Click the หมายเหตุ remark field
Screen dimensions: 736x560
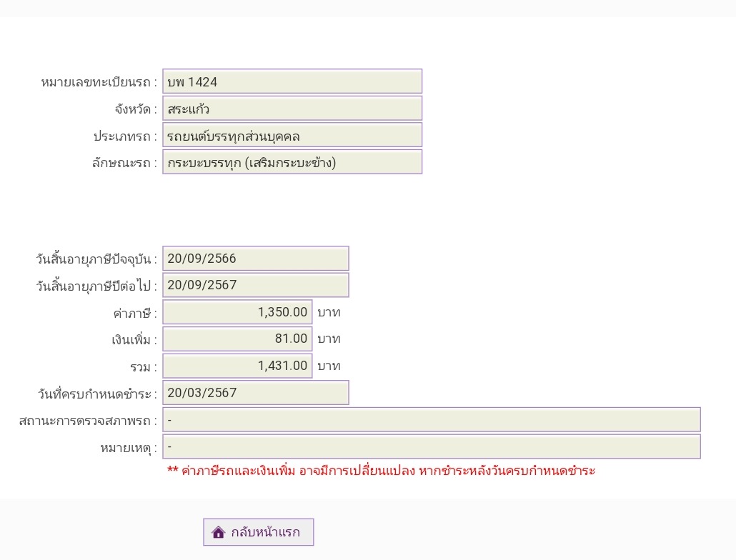pyautogui.click(x=432, y=446)
